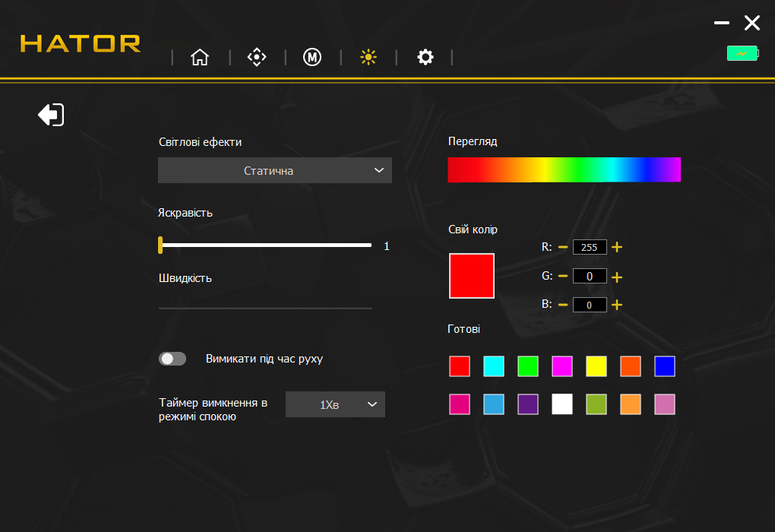Click the green battery charging indicator
The image size is (775, 532).
click(x=742, y=53)
